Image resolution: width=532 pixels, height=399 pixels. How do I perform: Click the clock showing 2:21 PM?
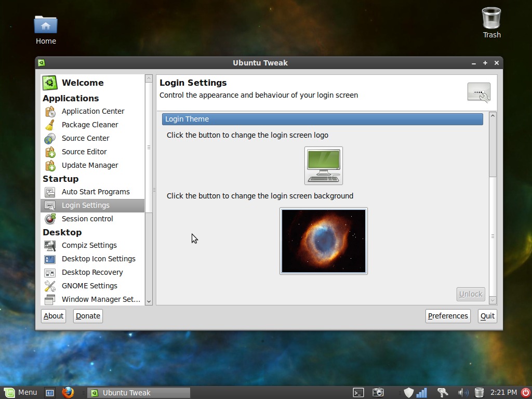[x=503, y=393]
